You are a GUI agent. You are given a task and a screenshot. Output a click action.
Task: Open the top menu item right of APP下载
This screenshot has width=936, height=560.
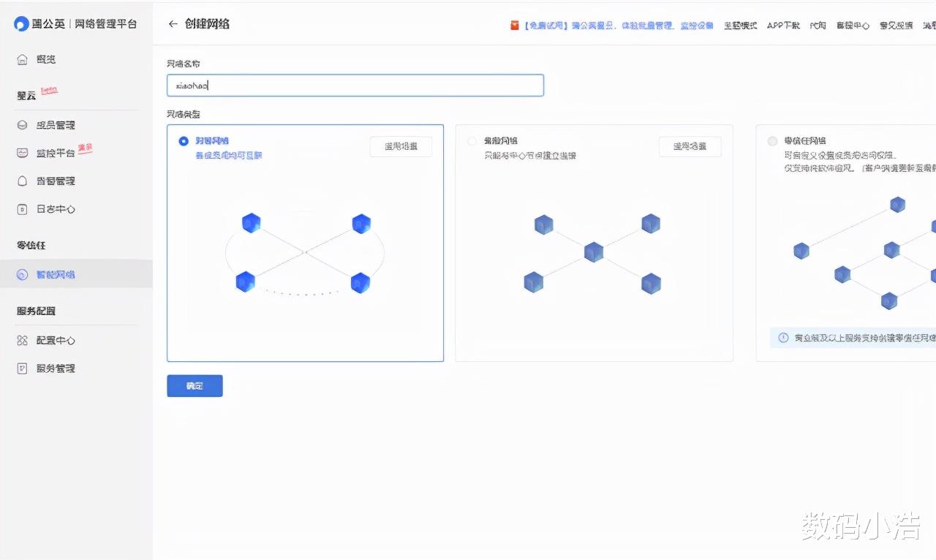point(818,25)
